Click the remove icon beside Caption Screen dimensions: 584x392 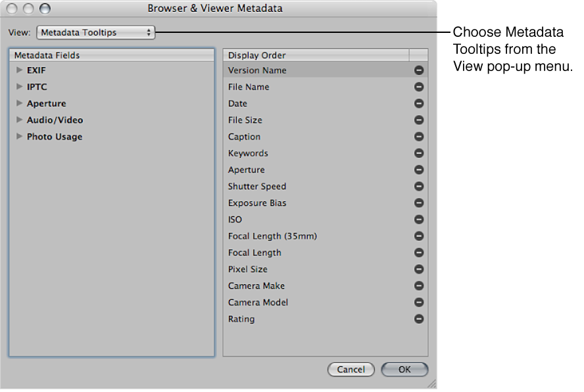[x=419, y=136]
